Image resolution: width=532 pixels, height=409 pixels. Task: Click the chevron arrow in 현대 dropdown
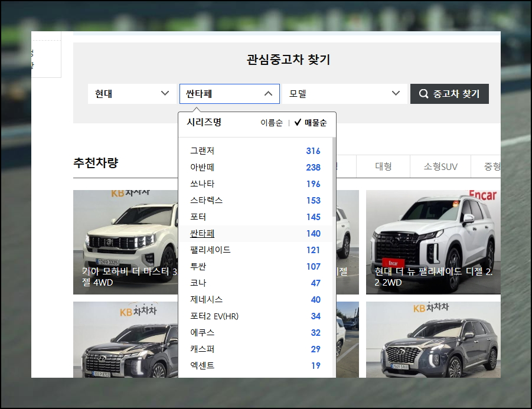[x=165, y=93]
